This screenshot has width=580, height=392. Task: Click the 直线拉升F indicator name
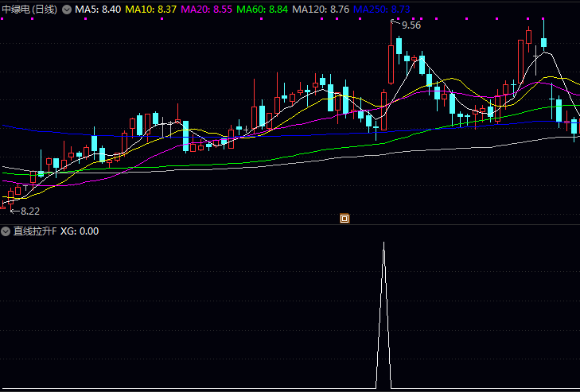34,231
